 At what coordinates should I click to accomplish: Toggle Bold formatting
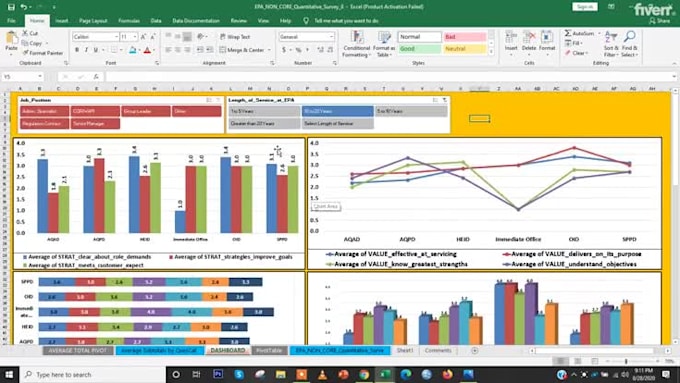[x=77, y=50]
